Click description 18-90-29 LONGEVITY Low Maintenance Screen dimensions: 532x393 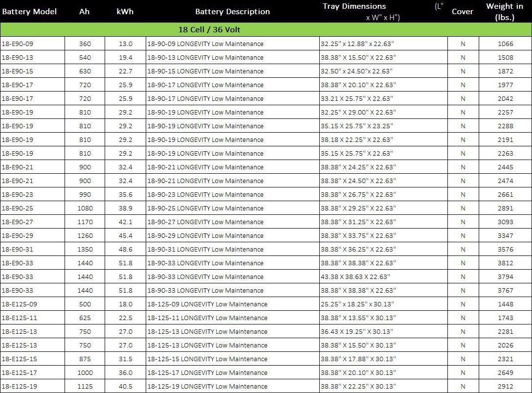205,236
